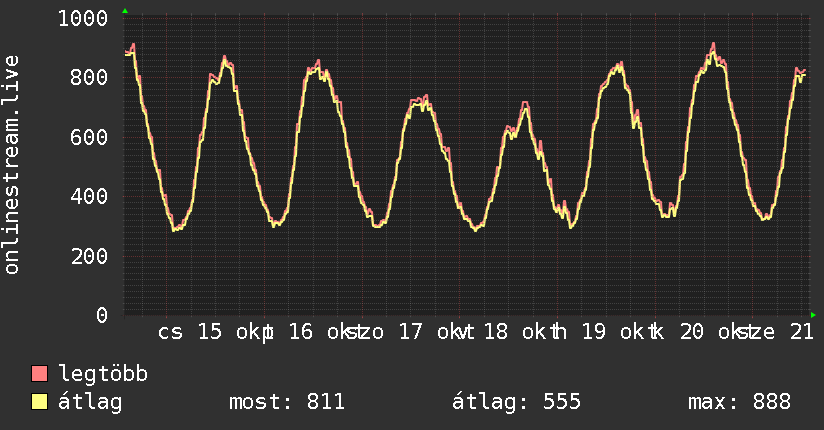Screen dimensions: 824x430
Task: Click the green arrow ending X axis
Action: click(813, 315)
